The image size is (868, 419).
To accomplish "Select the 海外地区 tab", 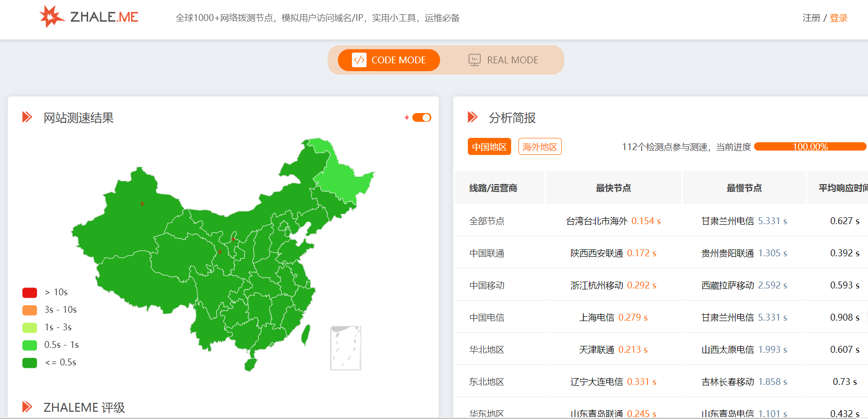I will coord(540,147).
